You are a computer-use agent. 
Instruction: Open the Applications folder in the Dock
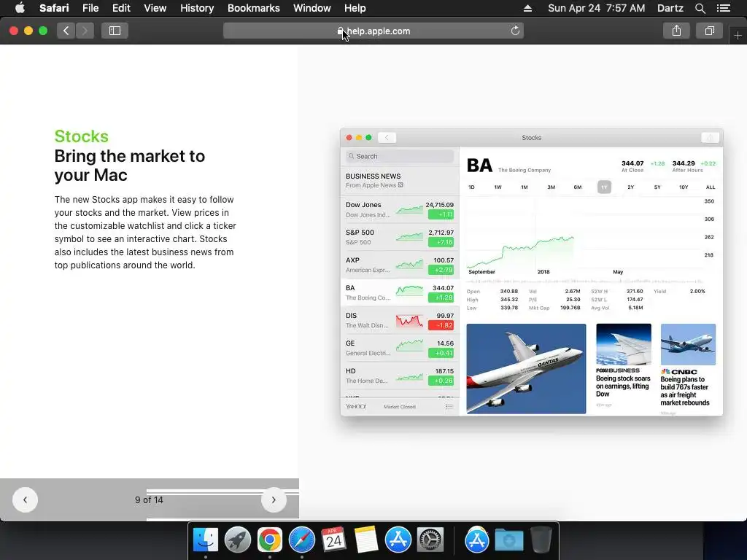coord(477,540)
